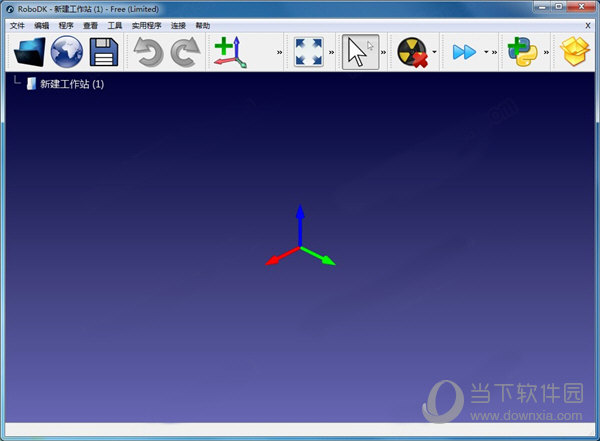Open the online library globe icon
The image size is (600, 441).
67,52
